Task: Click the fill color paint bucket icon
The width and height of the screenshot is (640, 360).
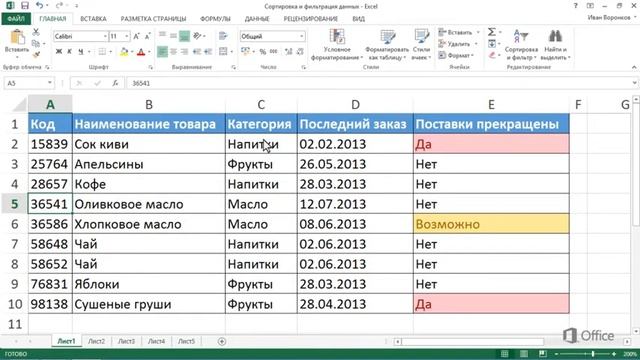Action: pyautogui.click(x=124, y=52)
